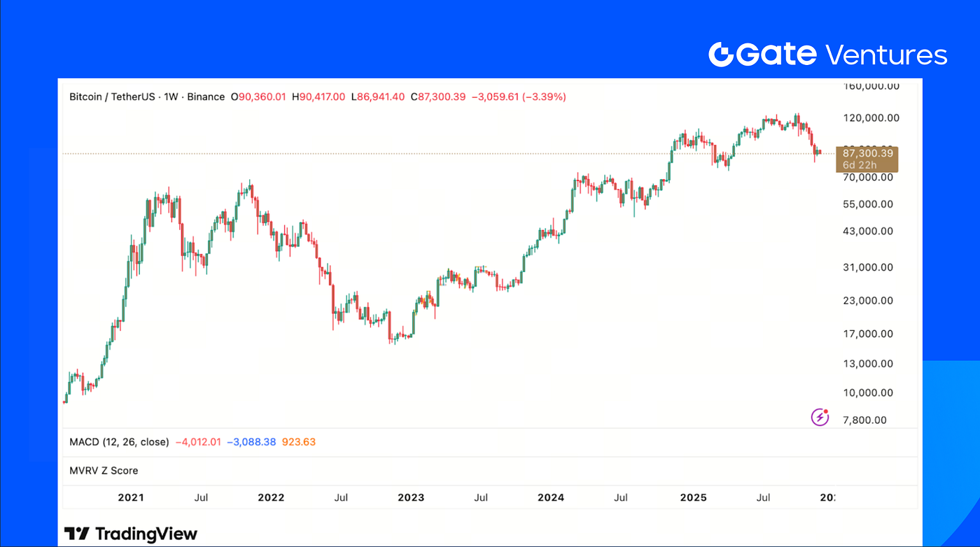The height and width of the screenshot is (547, 980).
Task: Select the 2023 label on time axis
Action: pos(411,498)
